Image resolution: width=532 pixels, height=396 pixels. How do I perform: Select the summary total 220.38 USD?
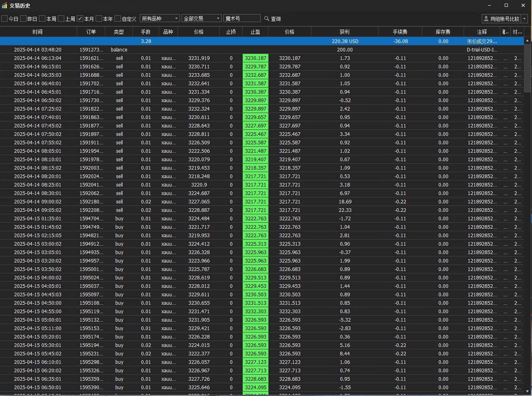(x=345, y=41)
